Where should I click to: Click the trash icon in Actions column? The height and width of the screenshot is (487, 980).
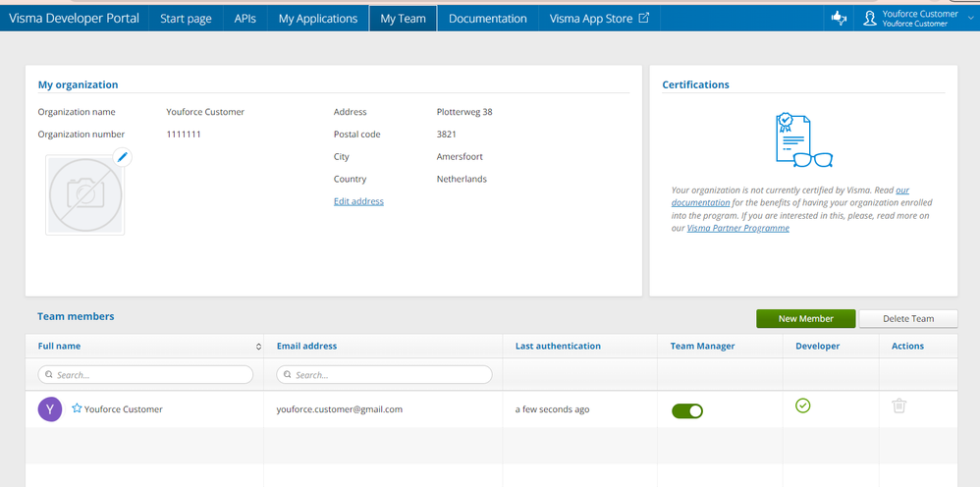(x=898, y=406)
